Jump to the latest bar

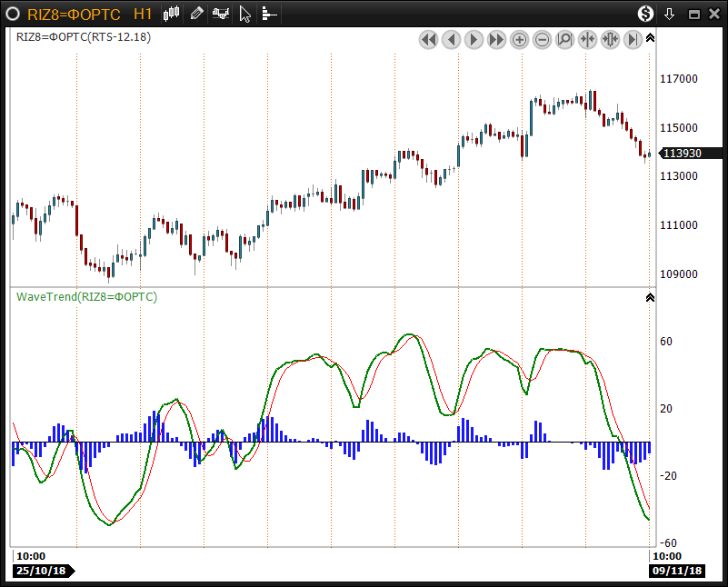click(x=633, y=40)
